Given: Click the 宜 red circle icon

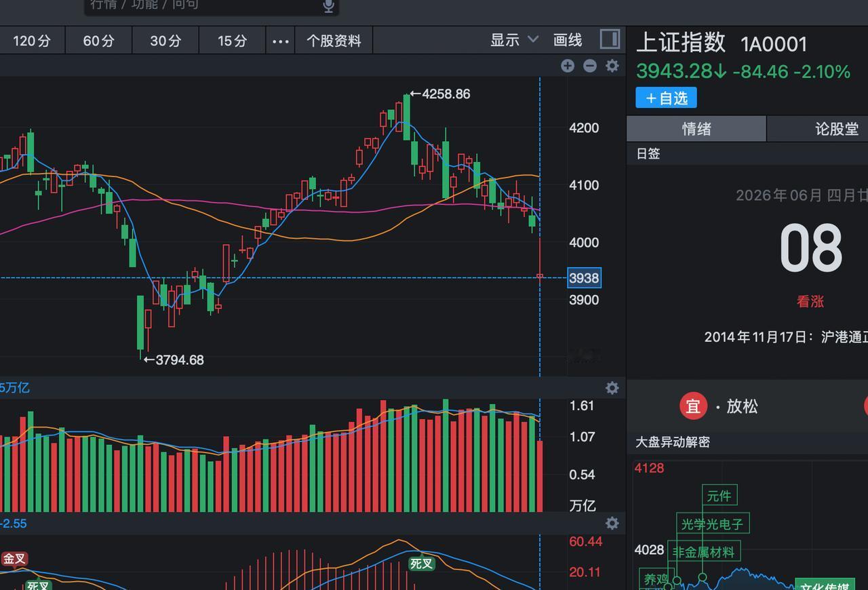Looking at the screenshot, I should [693, 406].
